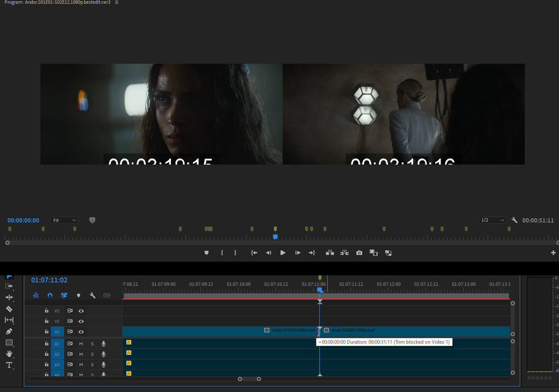Click program monitor playhead on scrub bar
Image resolution: width=559 pixels, height=392 pixels.
click(x=275, y=237)
